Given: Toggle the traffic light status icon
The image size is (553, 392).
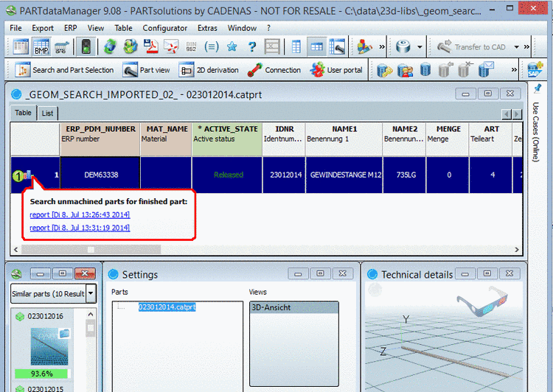Looking at the screenshot, I should point(86,46).
